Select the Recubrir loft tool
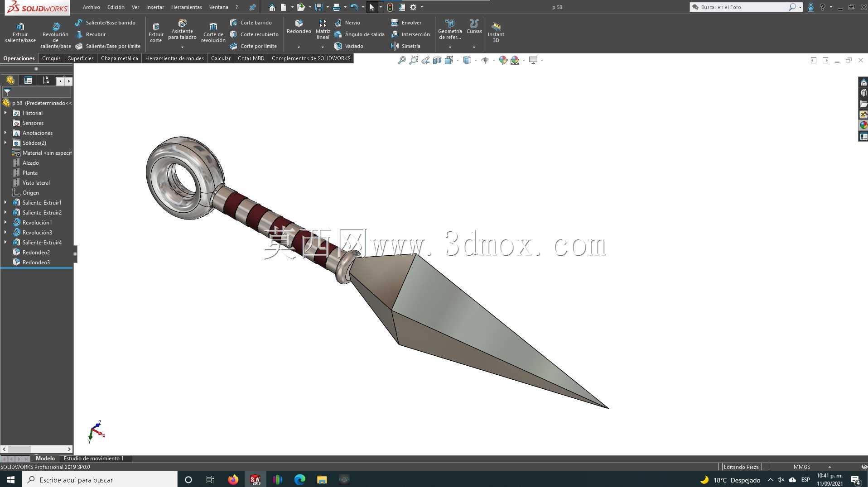The image size is (868, 487). click(91, 34)
